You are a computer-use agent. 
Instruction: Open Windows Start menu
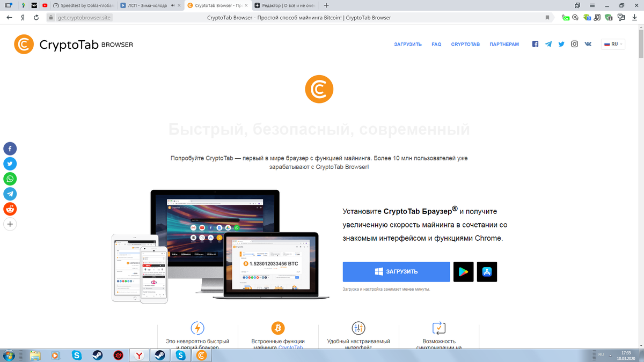(10, 355)
